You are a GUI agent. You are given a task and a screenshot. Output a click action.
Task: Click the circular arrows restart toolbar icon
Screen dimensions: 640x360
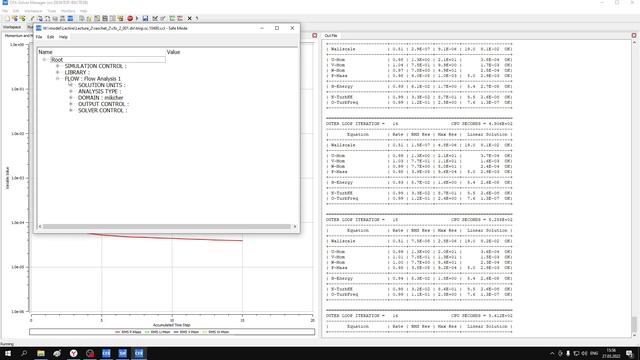47,18
